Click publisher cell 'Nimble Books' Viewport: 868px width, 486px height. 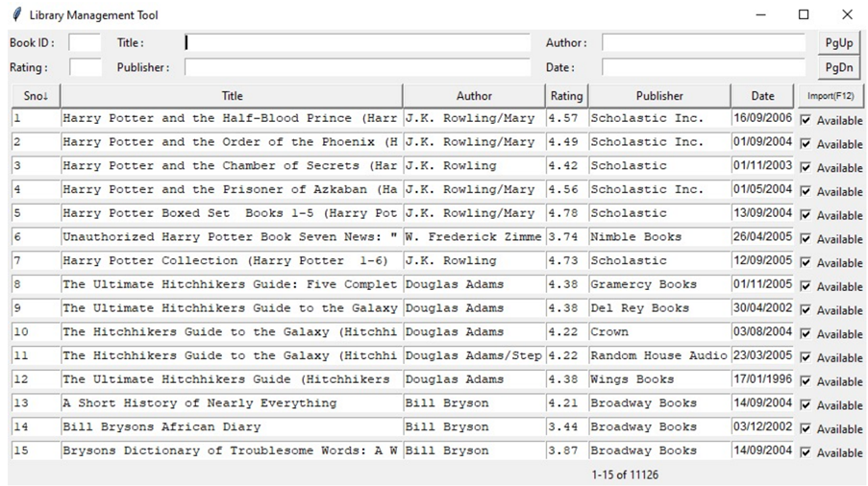tap(659, 237)
